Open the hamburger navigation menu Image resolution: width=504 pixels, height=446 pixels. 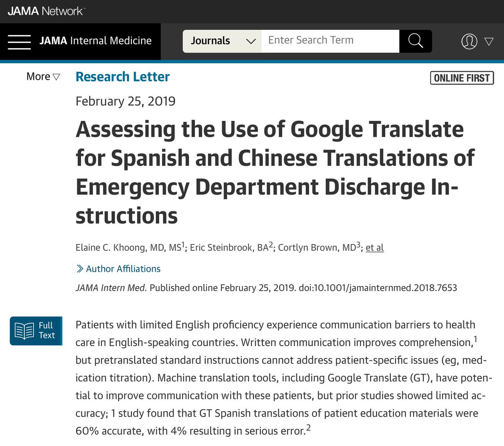(19, 42)
